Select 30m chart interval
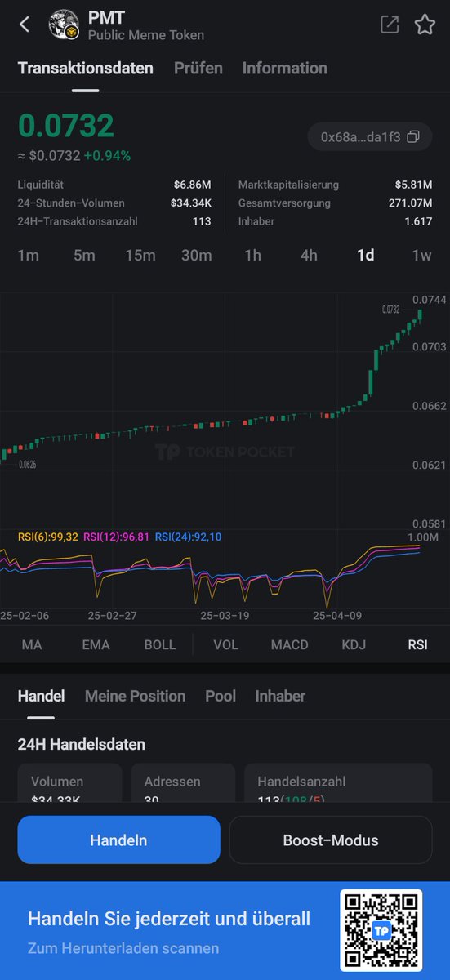Viewport: 450px width, 980px height. click(x=196, y=256)
